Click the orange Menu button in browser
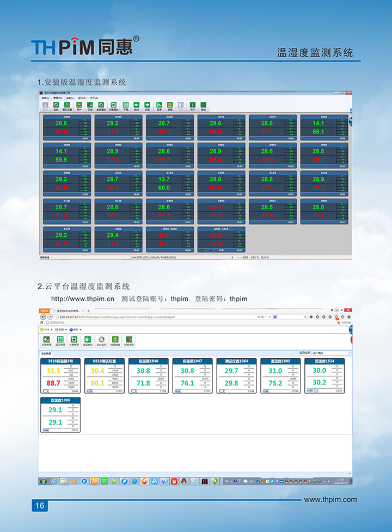The height and width of the screenshot is (532, 392). (x=44, y=310)
